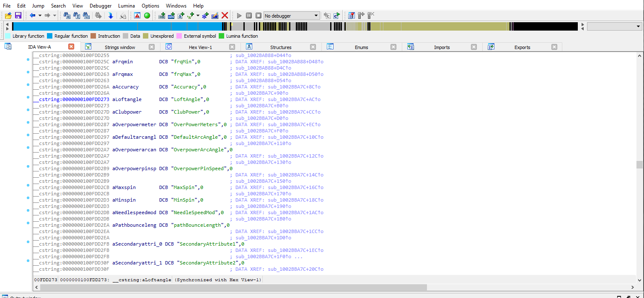Click the text search binoculars with T

[77, 16]
